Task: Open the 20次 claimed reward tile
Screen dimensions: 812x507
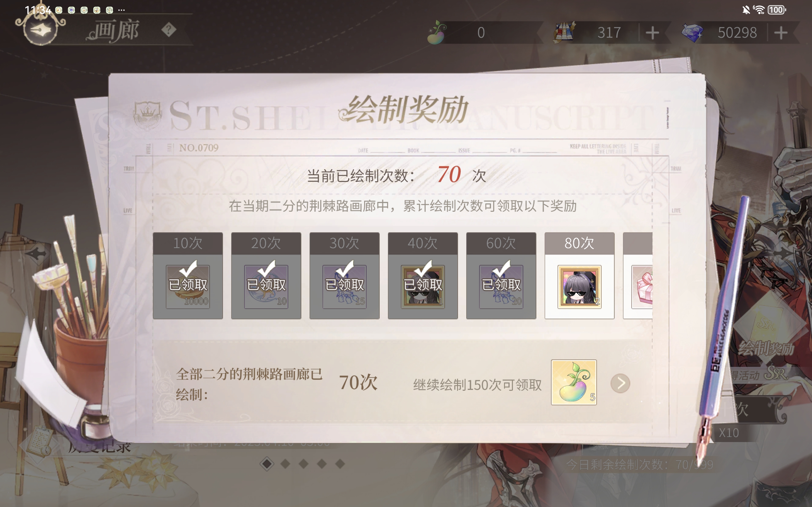Action: (266, 276)
